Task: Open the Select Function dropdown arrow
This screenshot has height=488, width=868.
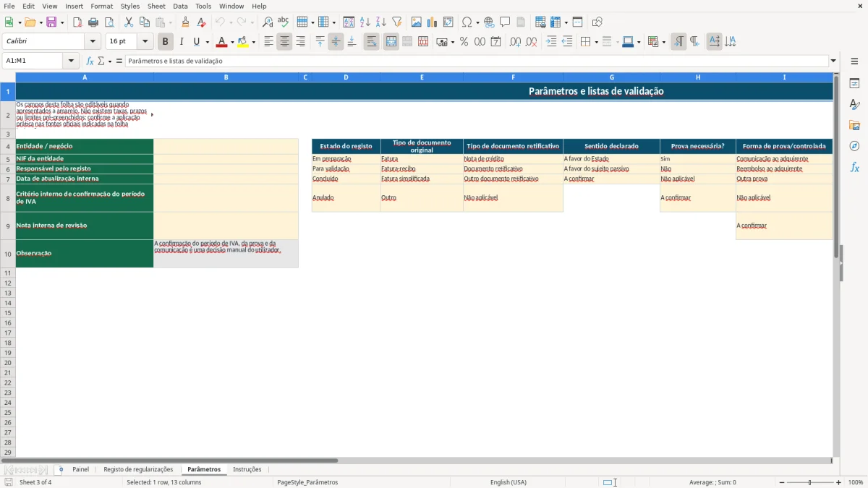Action: coord(110,61)
